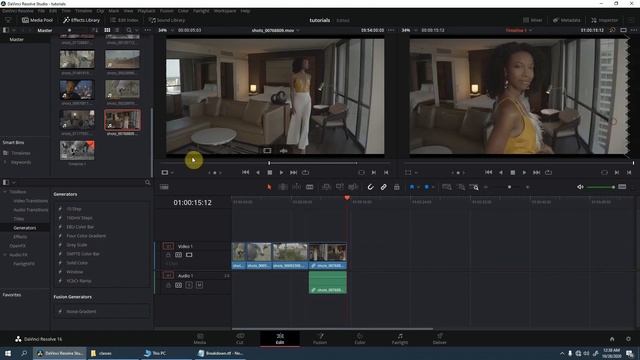The height and width of the screenshot is (360, 640).
Task: Open the Timeline menu
Action: [x=83, y=11]
